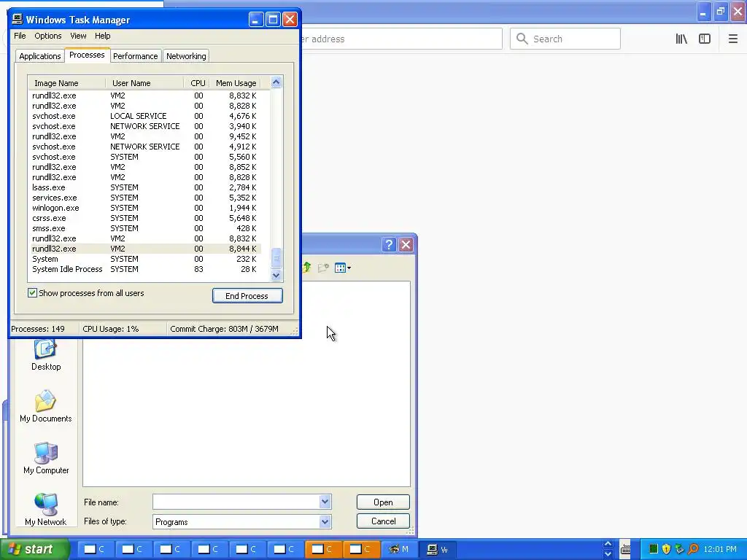The image size is (747, 560).
Task: Click the End Process button
Action: [247, 296]
